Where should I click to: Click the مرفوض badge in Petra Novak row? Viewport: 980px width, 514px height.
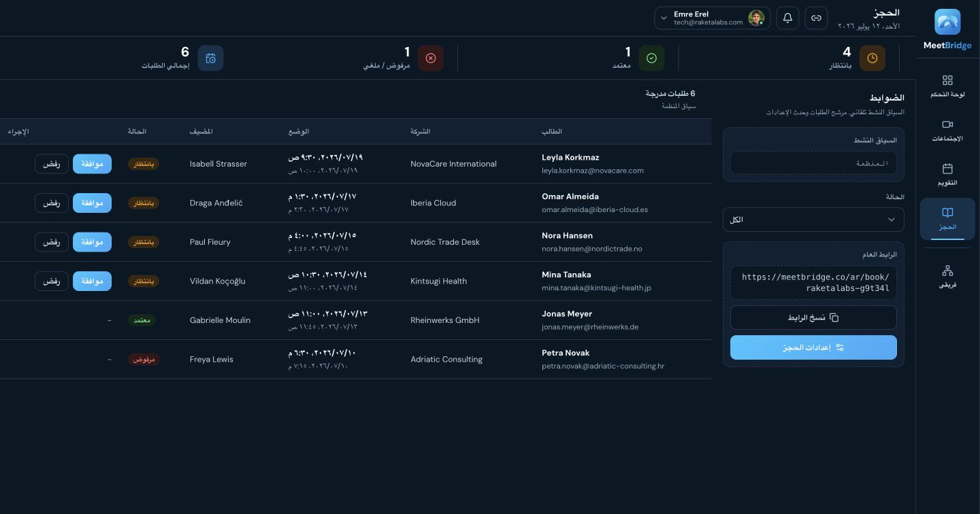pos(144,360)
